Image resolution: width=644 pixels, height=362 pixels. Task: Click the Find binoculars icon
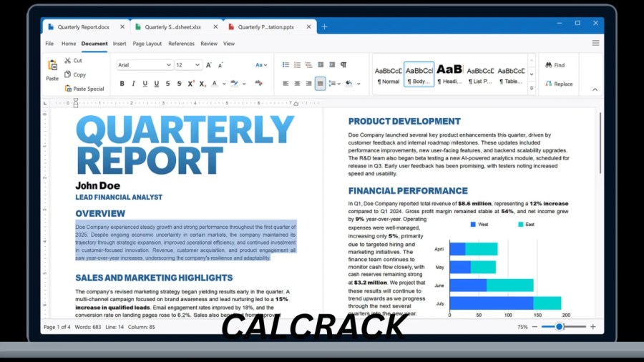pyautogui.click(x=549, y=65)
